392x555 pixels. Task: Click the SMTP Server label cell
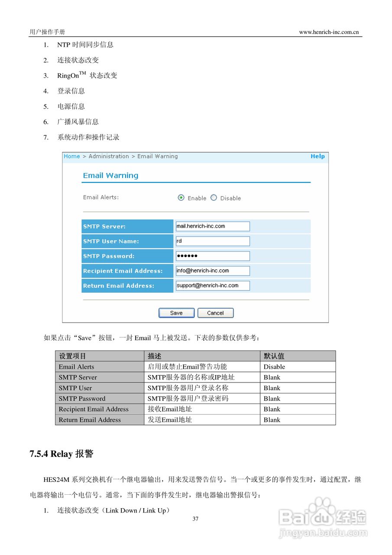point(127,226)
